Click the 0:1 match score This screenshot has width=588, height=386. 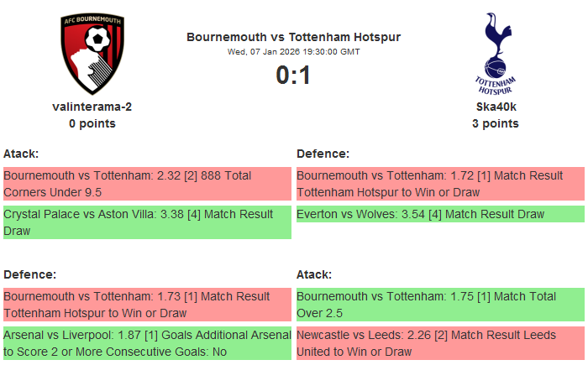(x=293, y=76)
